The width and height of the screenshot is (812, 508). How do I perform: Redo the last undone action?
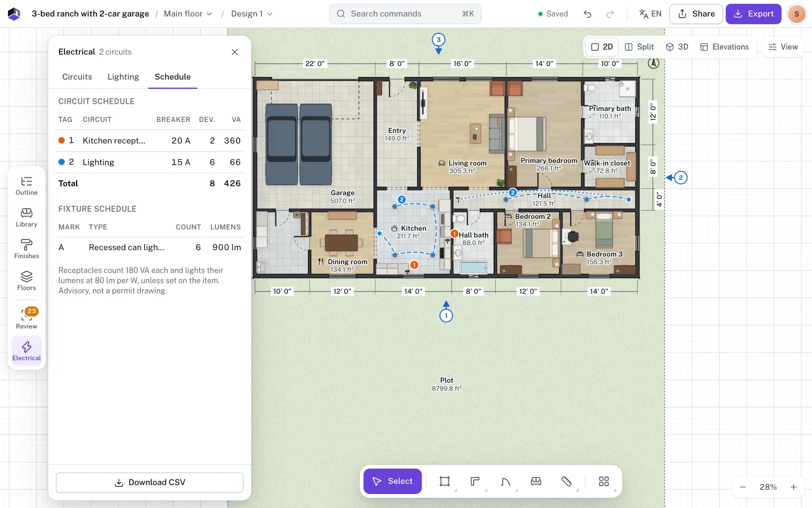tap(610, 14)
